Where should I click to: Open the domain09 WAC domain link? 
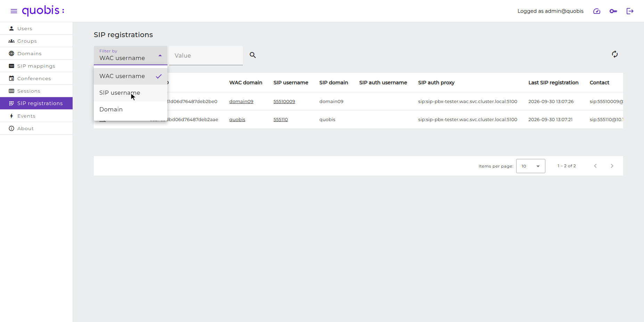241,102
